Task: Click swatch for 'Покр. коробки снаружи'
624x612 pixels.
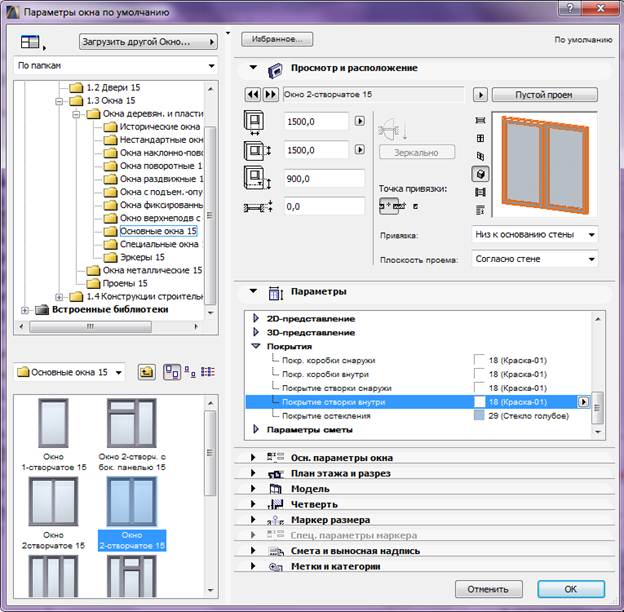Action: [479, 360]
